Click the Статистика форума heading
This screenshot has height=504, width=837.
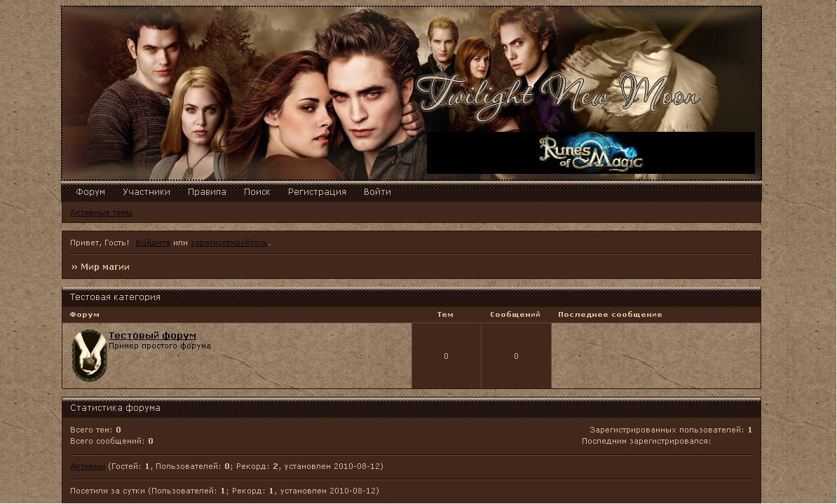coord(115,407)
